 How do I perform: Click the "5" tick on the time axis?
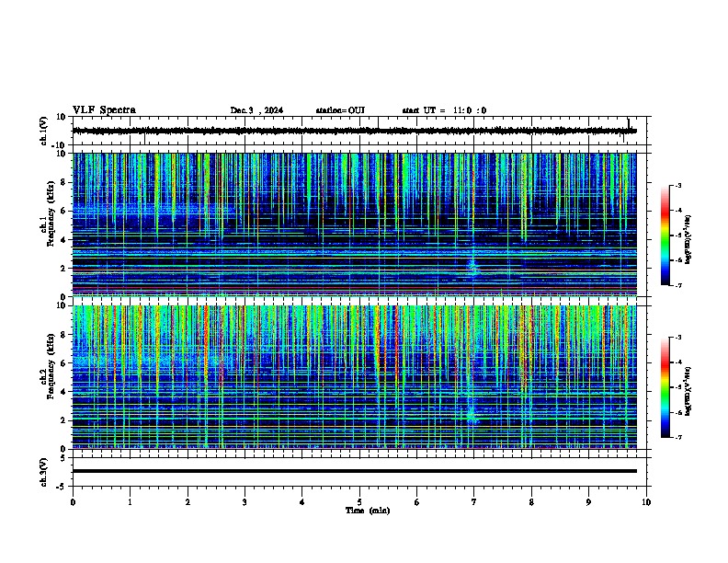pyautogui.click(x=359, y=502)
